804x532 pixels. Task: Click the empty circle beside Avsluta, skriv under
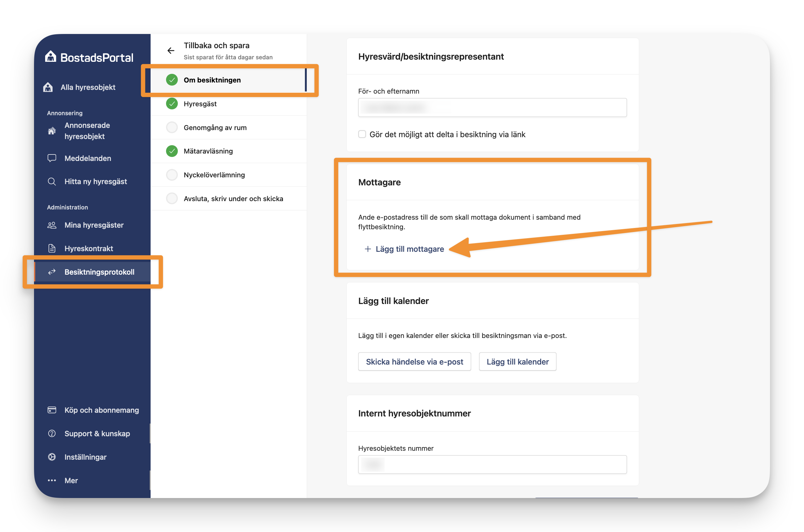click(172, 198)
